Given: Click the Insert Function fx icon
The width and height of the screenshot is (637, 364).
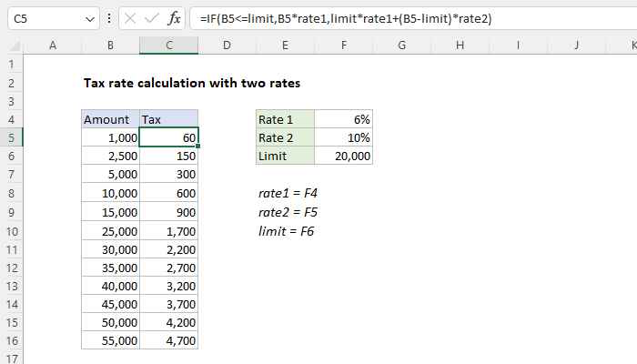Looking at the screenshot, I should [174, 18].
